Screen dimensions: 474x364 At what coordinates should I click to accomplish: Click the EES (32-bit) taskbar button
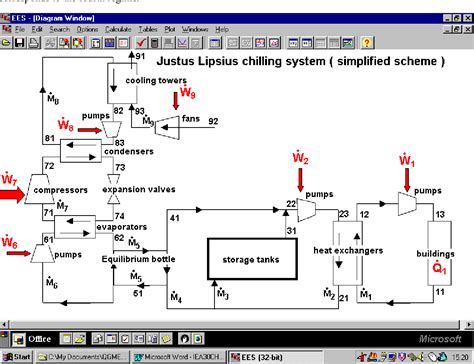[x=275, y=357]
